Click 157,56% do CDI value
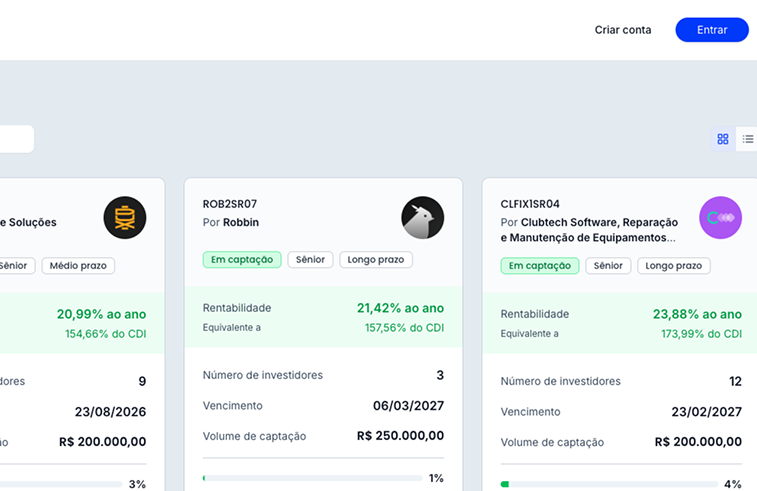 [x=404, y=328]
